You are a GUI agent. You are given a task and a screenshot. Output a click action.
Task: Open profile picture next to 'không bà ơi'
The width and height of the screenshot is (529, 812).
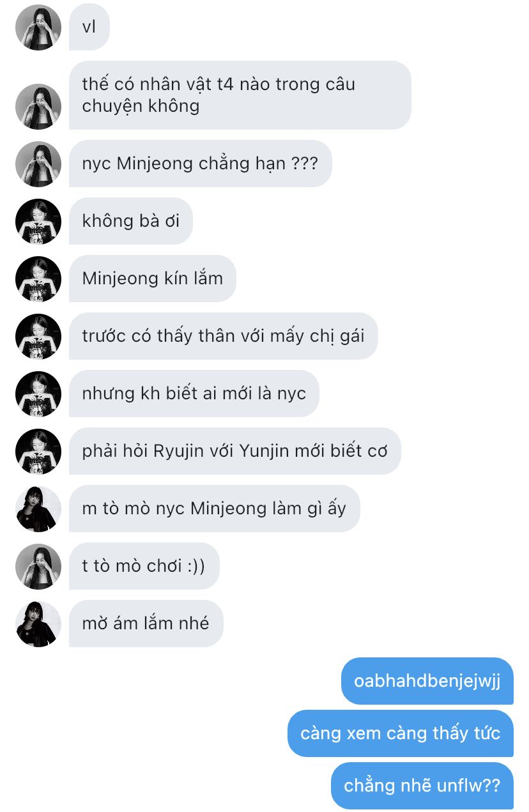tap(38, 222)
